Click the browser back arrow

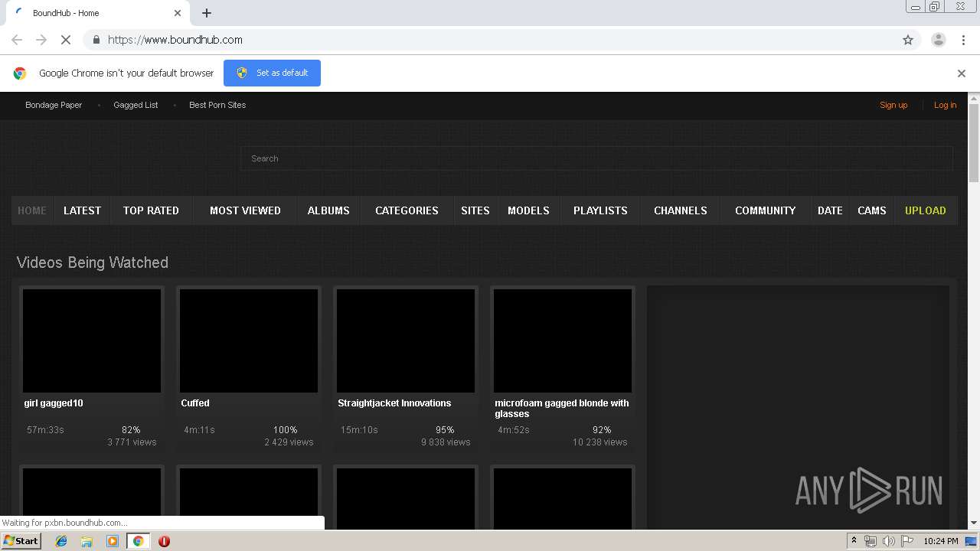coord(17,40)
